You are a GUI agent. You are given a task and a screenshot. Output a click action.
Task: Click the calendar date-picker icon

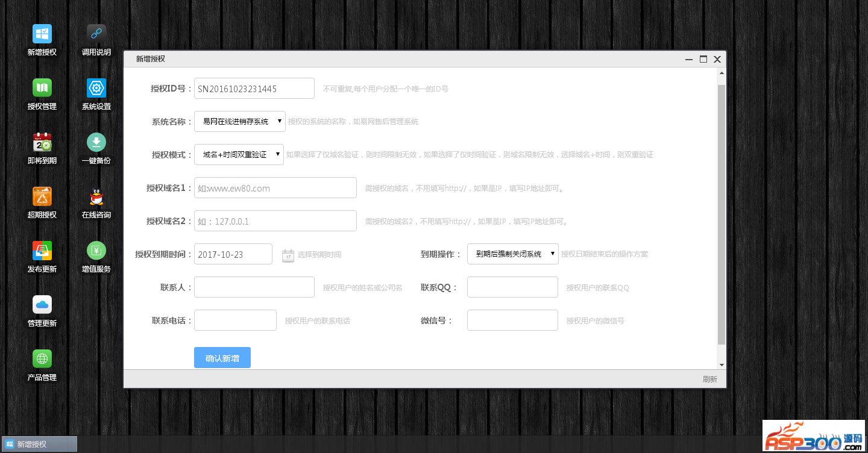[288, 255]
